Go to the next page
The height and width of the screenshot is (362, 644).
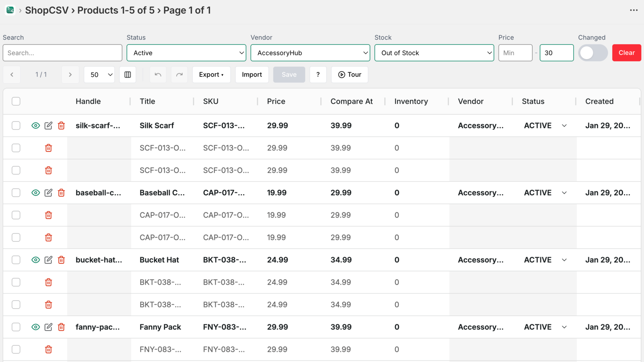point(70,74)
